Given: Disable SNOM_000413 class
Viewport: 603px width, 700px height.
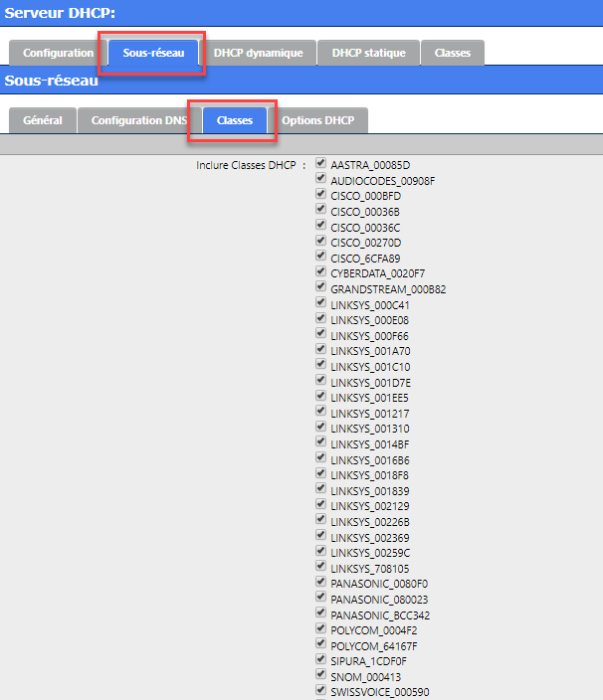Looking at the screenshot, I should (320, 674).
